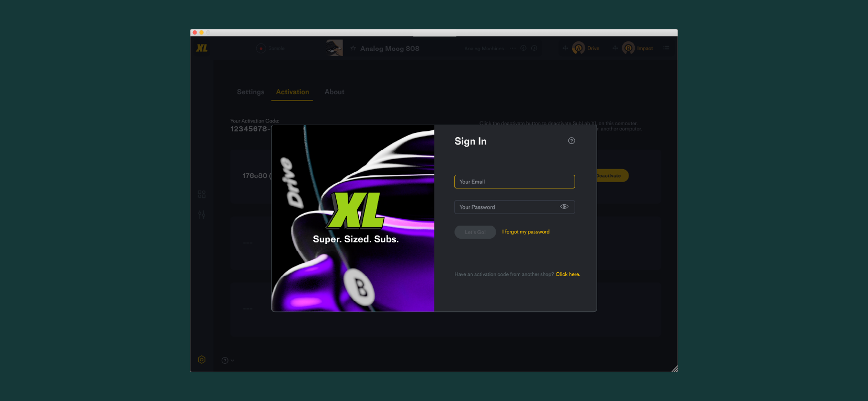This screenshot has height=401, width=868.
Task: Favorite the Analog Moog 808 preset with the star
Action: [x=353, y=48]
